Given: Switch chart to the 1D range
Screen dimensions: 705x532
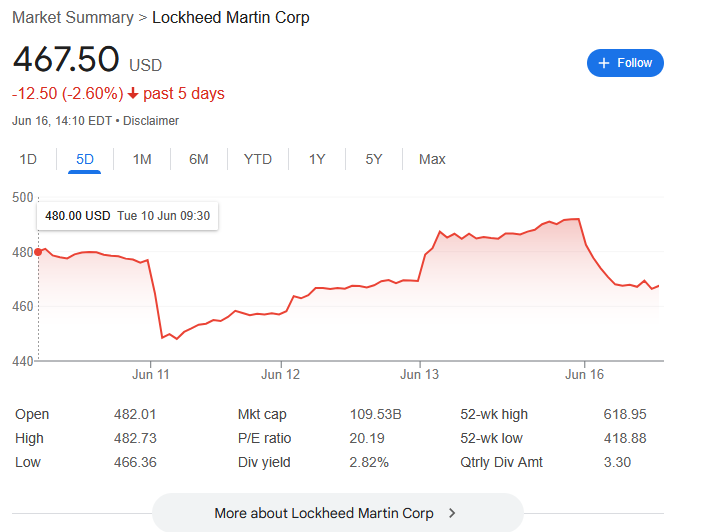Looking at the screenshot, I should click(x=28, y=159).
